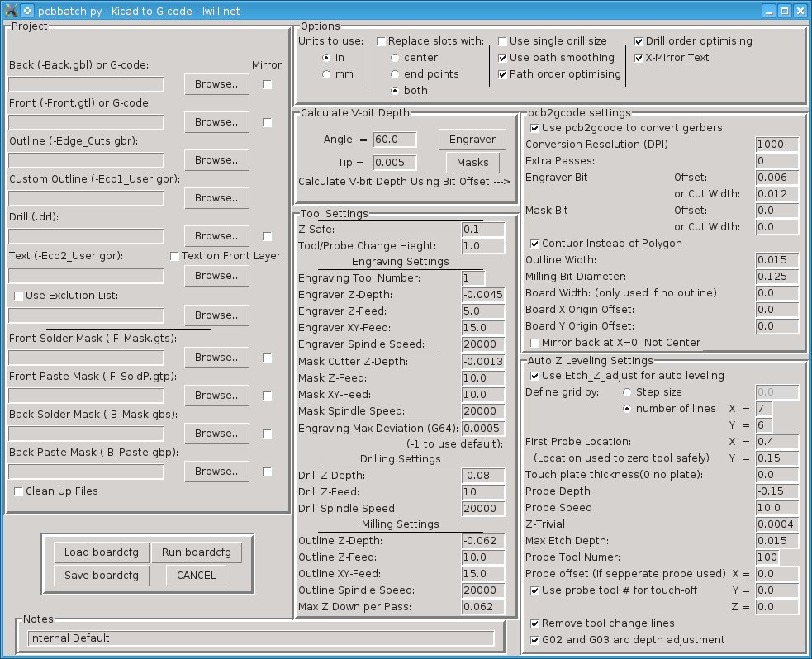Edit Max Z Down per Pass field
The width and height of the screenshot is (812, 659).
(x=483, y=607)
